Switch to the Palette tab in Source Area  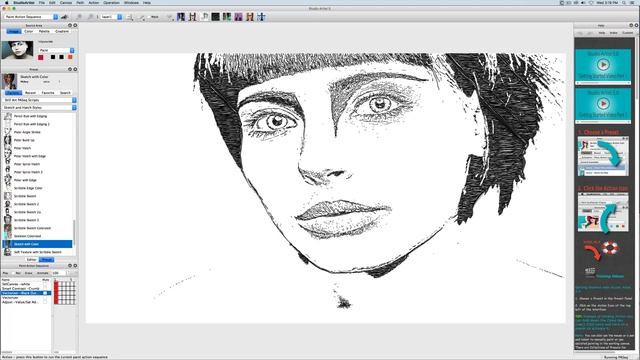[44, 31]
